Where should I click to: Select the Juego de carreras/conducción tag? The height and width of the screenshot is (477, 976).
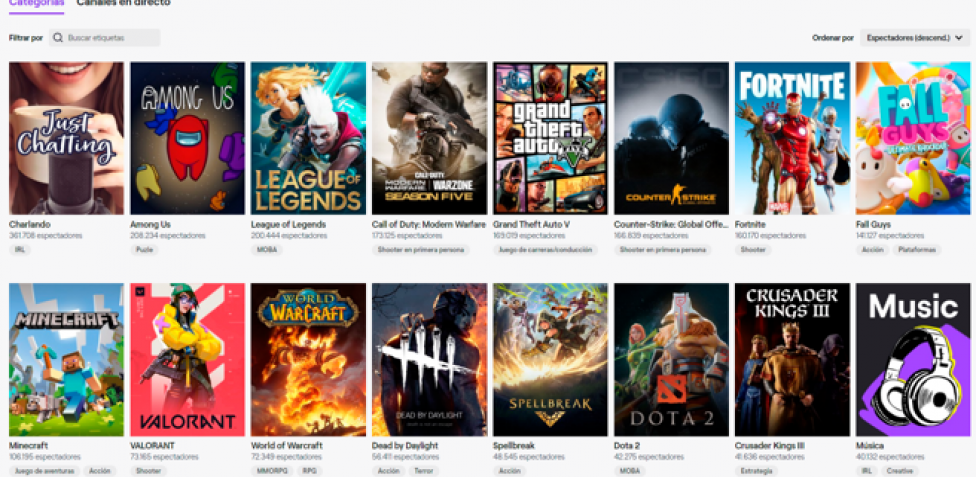pyautogui.click(x=545, y=250)
